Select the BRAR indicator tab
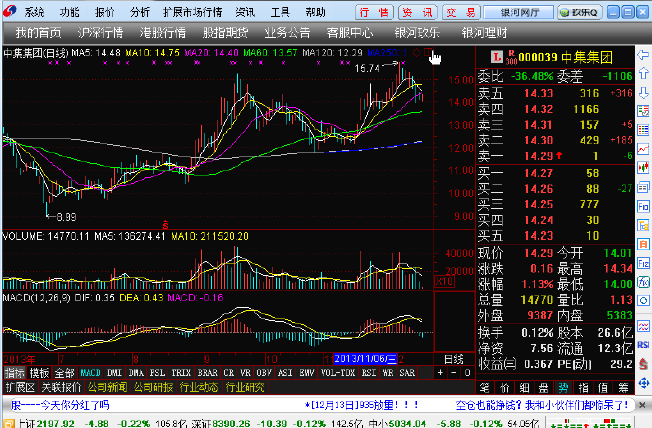652x428 pixels. click(207, 373)
